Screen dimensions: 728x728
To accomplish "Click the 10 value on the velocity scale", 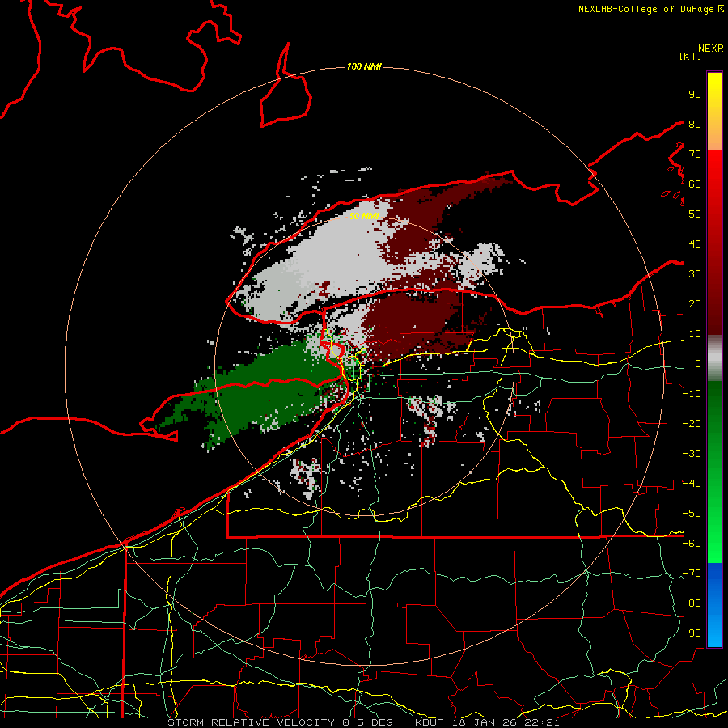I will point(695,334).
